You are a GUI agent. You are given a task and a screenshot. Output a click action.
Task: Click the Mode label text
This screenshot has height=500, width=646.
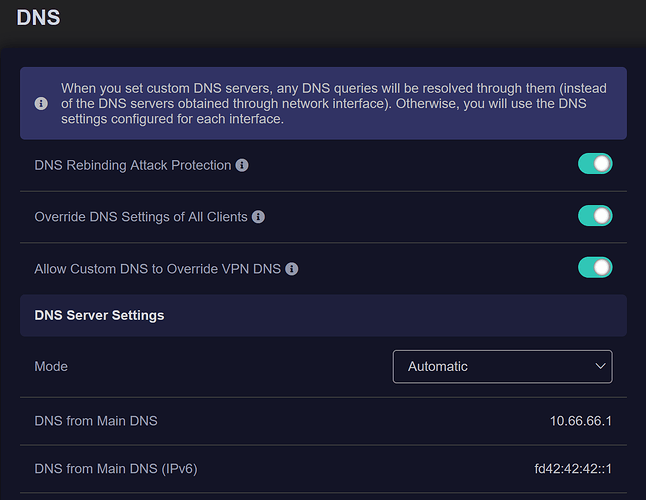coord(51,366)
